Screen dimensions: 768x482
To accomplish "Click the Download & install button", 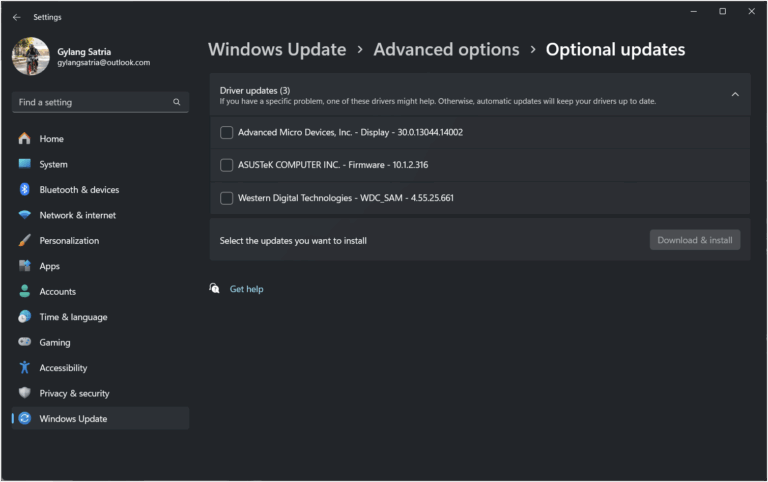I will [x=695, y=240].
